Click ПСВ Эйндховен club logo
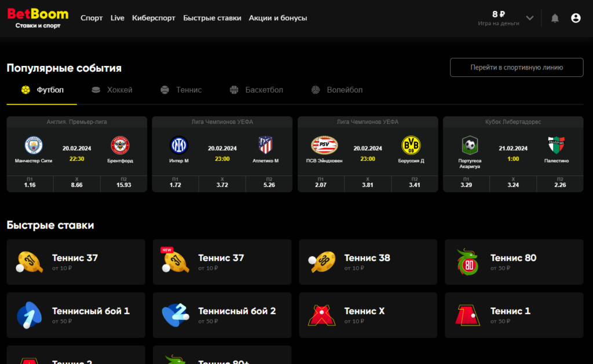 point(324,145)
